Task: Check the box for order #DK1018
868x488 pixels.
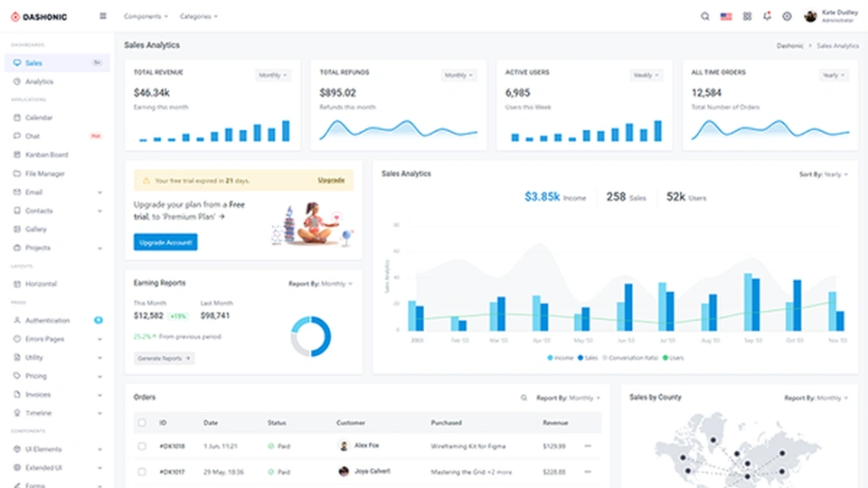Action: point(141,446)
